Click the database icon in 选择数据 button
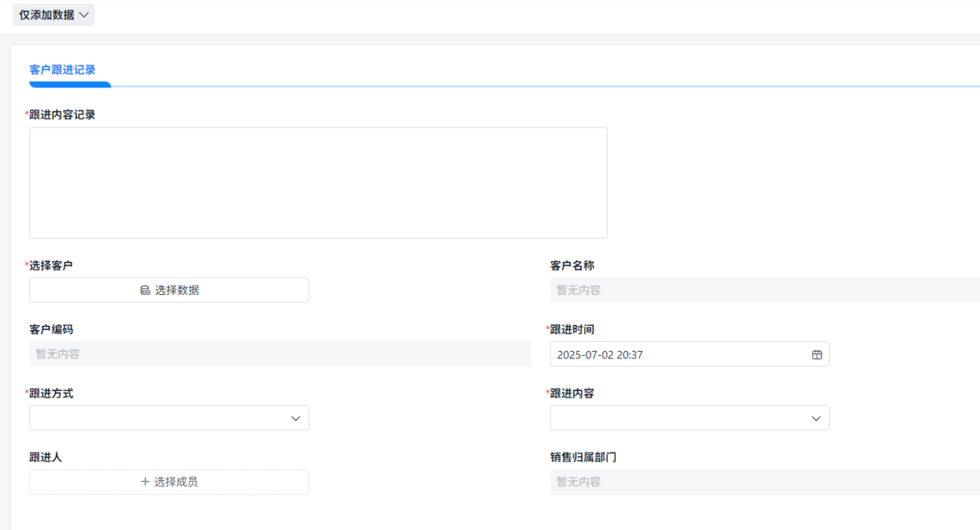The image size is (980, 530). 145,290
